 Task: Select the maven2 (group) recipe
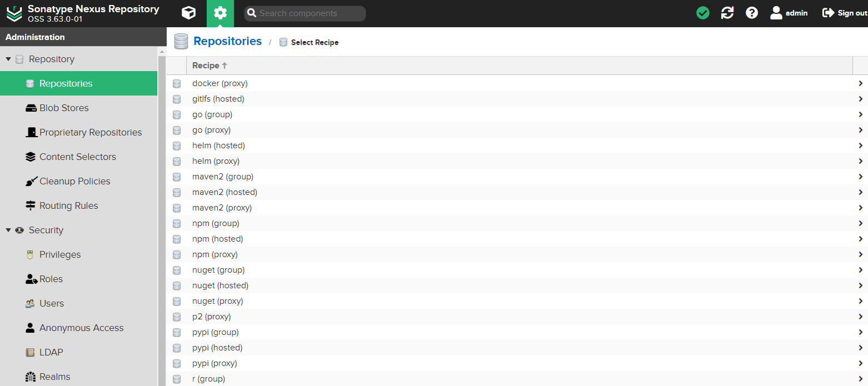(517, 177)
